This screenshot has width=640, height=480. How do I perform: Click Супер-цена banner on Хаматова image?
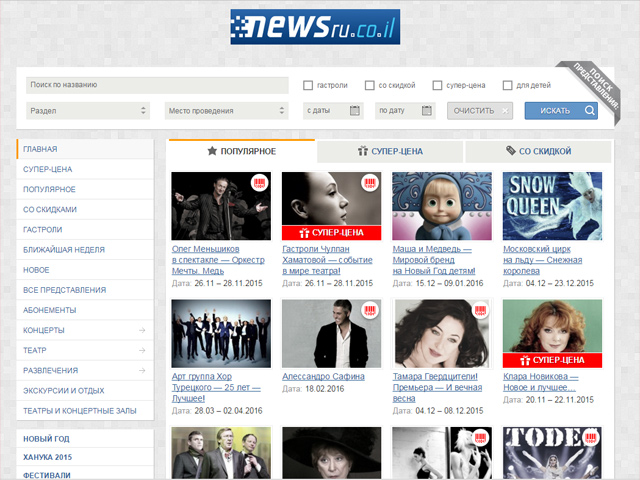(x=331, y=233)
